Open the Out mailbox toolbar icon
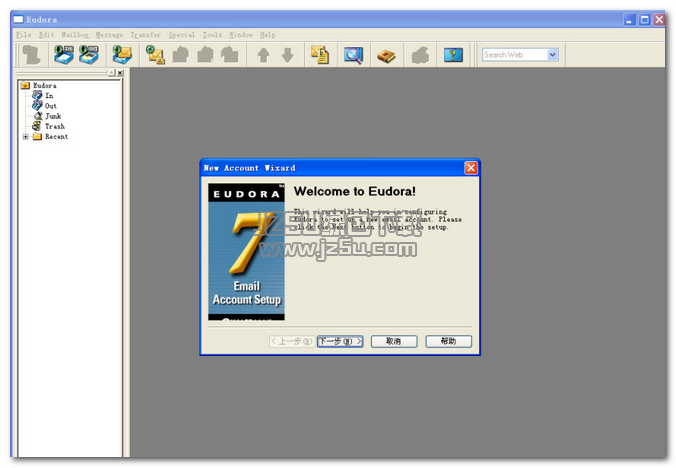The image size is (676, 468). (89, 55)
